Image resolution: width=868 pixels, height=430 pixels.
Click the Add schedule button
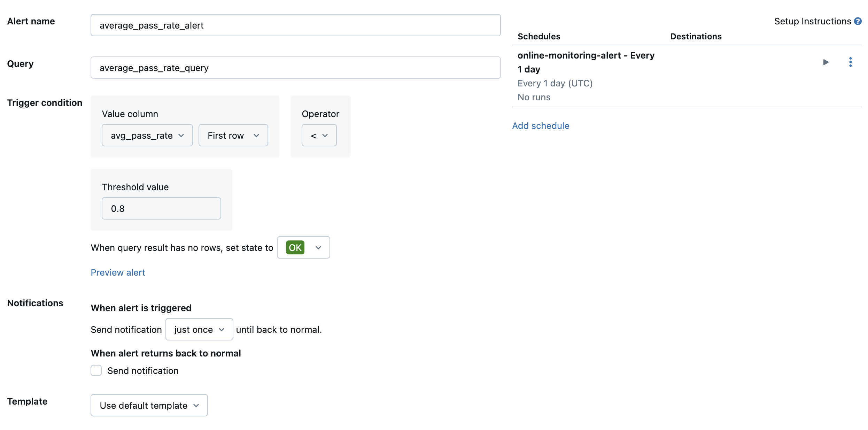tap(540, 125)
